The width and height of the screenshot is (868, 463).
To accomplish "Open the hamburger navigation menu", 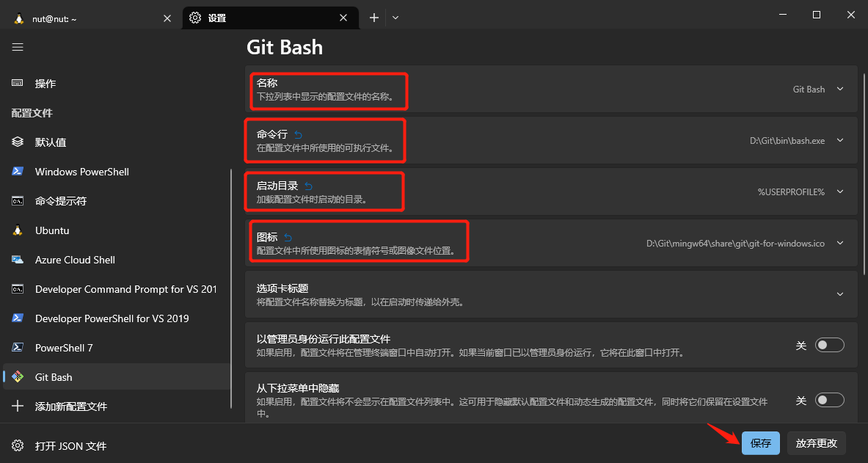I will click(18, 47).
